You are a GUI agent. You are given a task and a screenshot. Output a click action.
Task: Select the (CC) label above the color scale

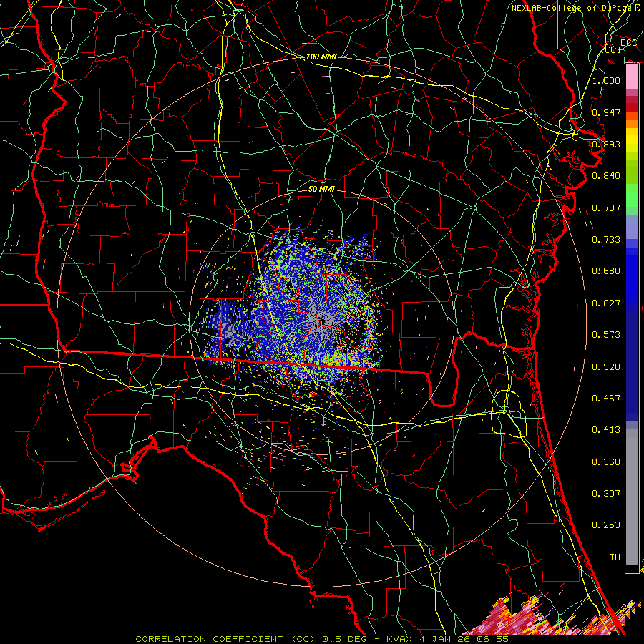(611, 49)
